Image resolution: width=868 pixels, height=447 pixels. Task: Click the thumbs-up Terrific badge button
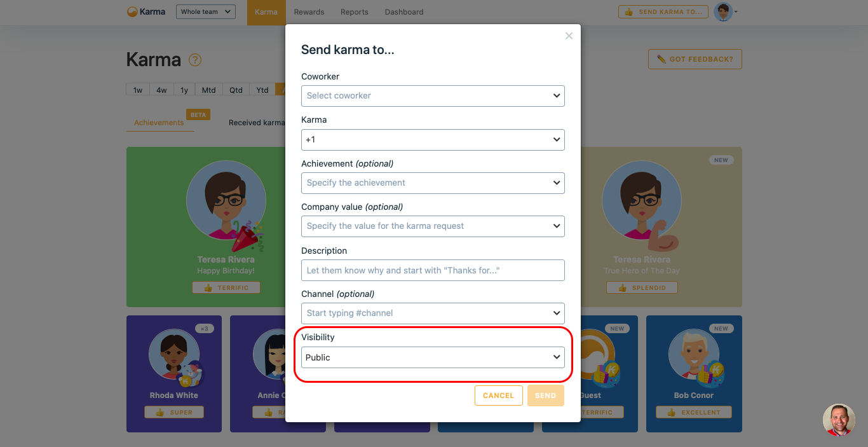click(x=226, y=287)
